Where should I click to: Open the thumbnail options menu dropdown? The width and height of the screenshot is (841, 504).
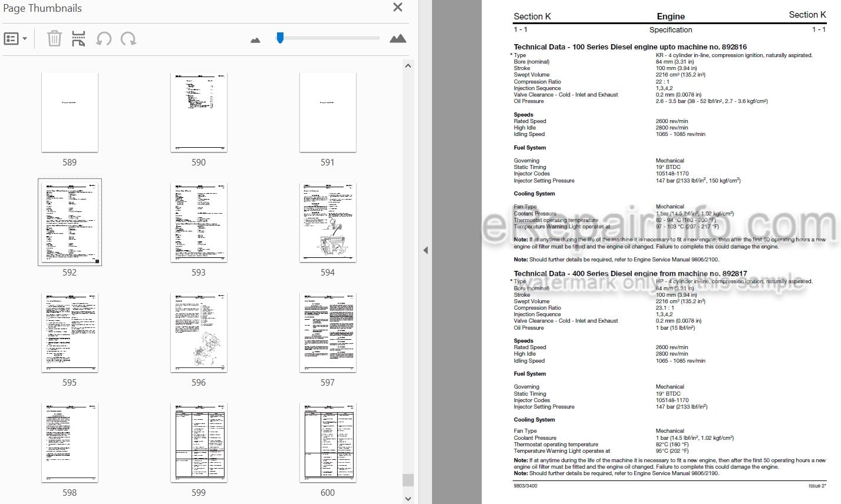pos(15,39)
